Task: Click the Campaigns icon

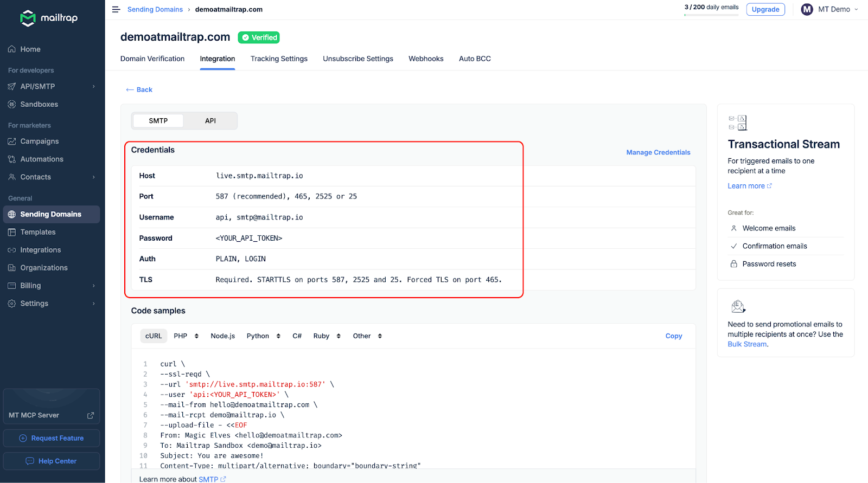Action: click(12, 141)
